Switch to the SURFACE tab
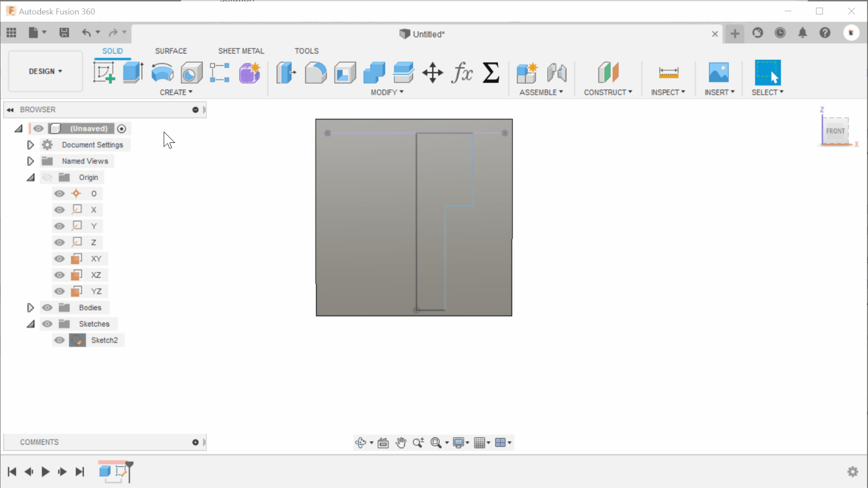This screenshot has width=868, height=488. tap(171, 51)
